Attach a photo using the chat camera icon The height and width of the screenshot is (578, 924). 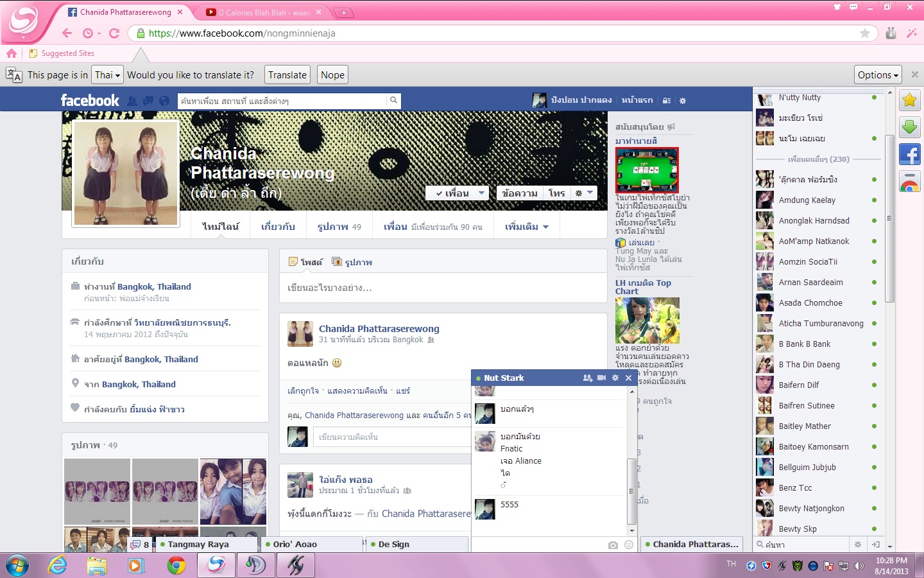613,545
